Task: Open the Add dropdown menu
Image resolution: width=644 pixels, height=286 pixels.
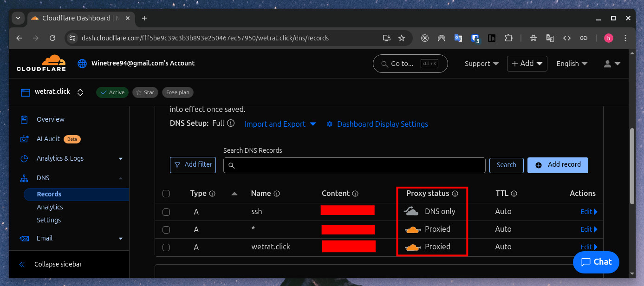Action: click(527, 64)
